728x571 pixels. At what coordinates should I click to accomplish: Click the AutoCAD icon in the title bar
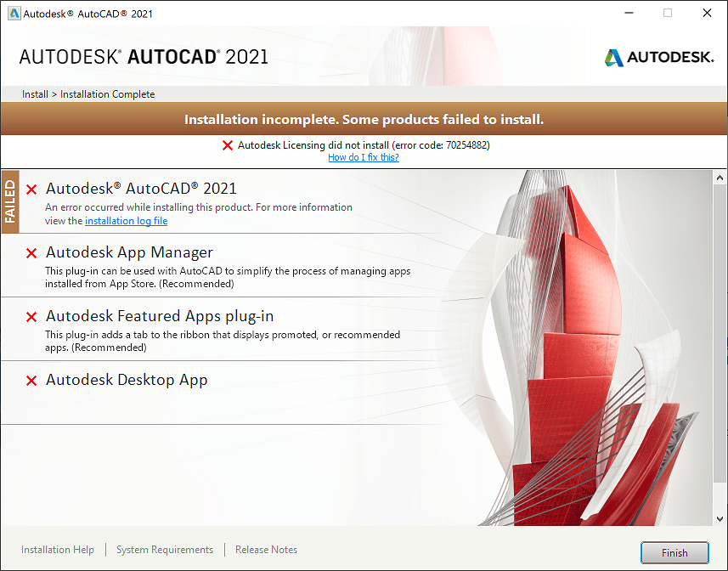click(14, 14)
